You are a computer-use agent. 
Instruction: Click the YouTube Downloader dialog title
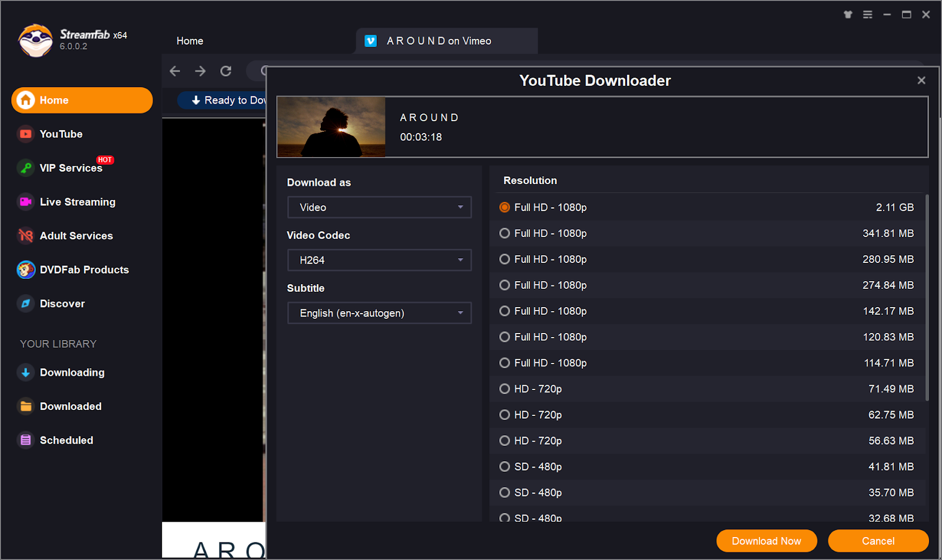point(595,81)
